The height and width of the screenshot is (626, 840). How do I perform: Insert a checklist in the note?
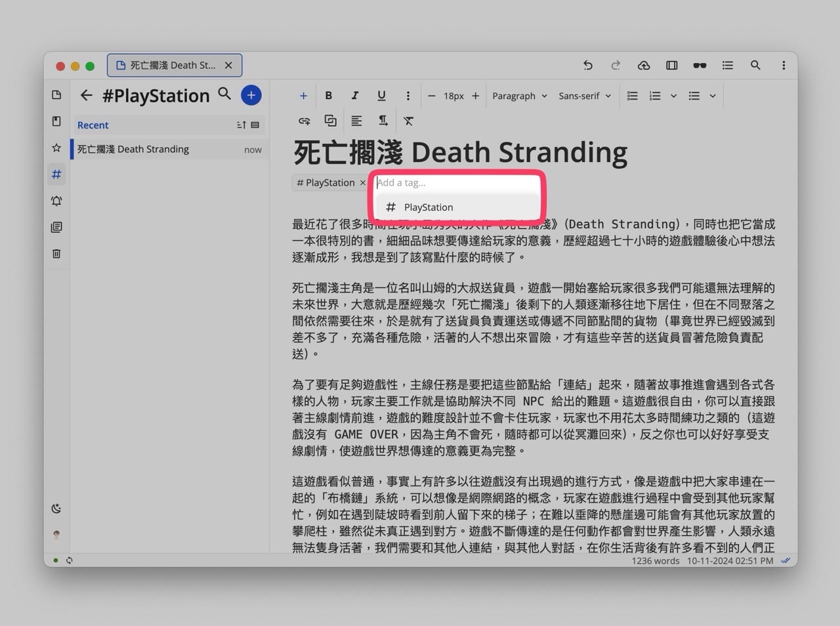pos(633,96)
